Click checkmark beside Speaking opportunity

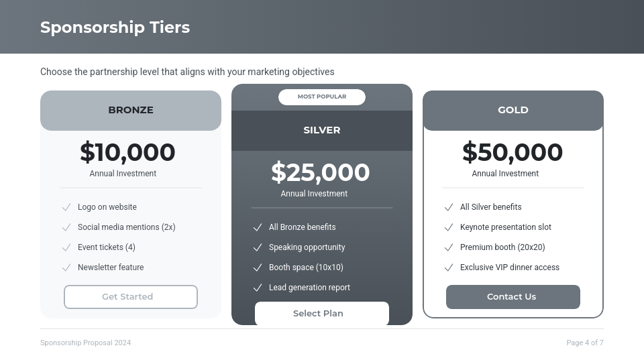(258, 247)
